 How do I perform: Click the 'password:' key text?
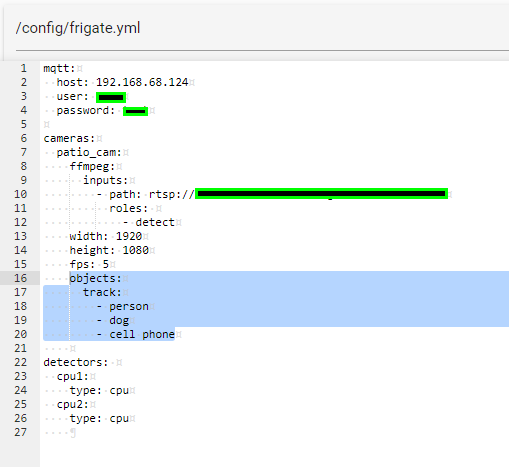pyautogui.click(x=85, y=110)
